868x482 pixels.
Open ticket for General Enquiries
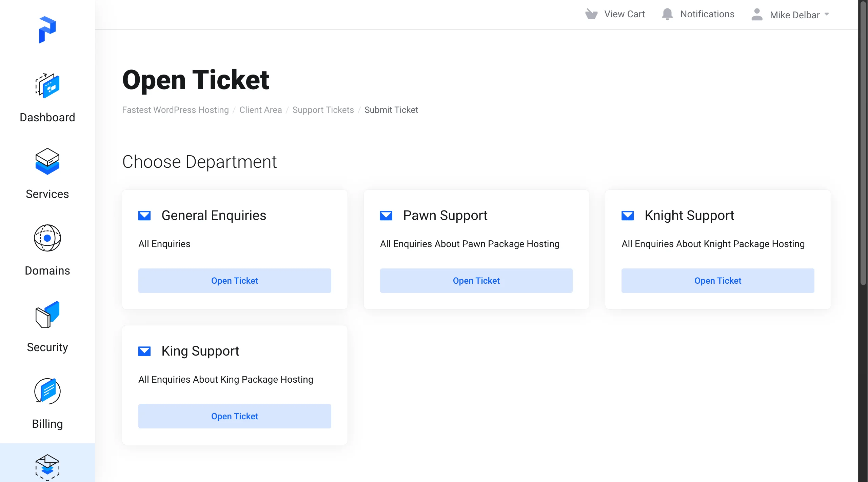(x=234, y=281)
